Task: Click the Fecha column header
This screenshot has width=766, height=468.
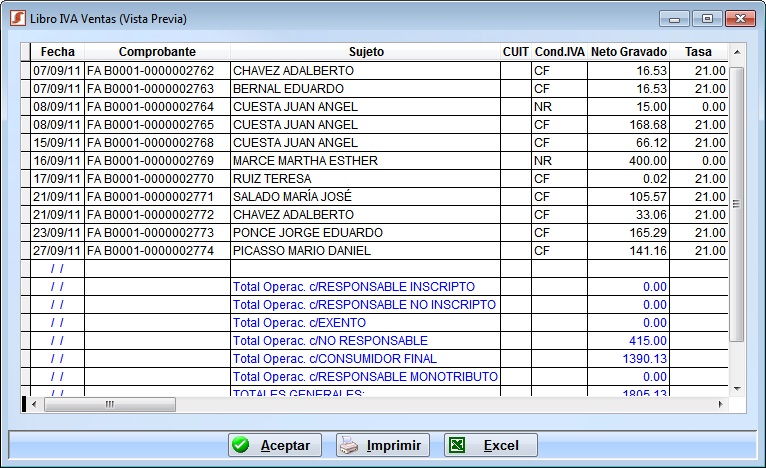Action: tap(57, 52)
